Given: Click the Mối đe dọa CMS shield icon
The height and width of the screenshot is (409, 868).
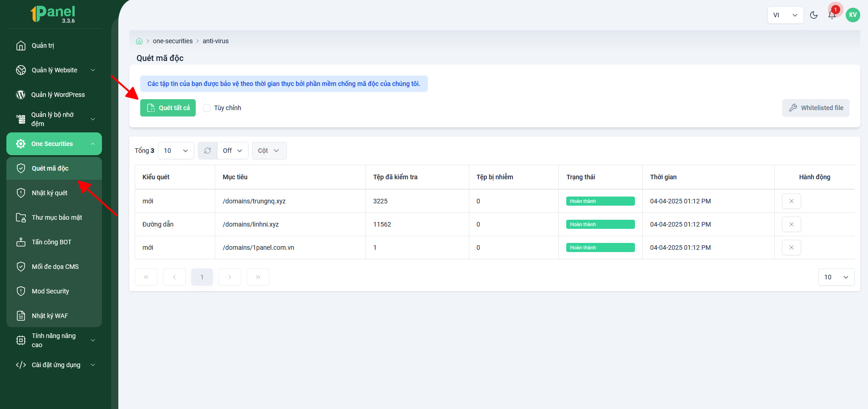Looking at the screenshot, I should [21, 267].
